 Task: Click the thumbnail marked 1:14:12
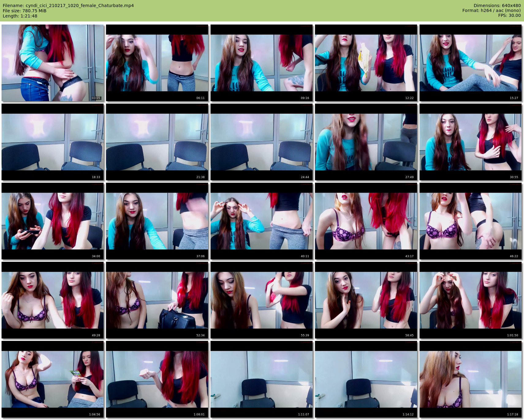tap(366, 379)
